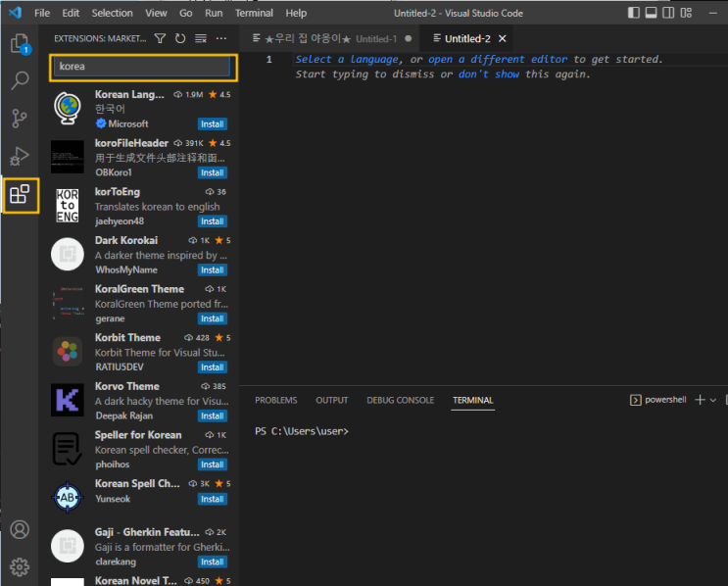Install the KoralGreen Theme extension

click(213, 318)
